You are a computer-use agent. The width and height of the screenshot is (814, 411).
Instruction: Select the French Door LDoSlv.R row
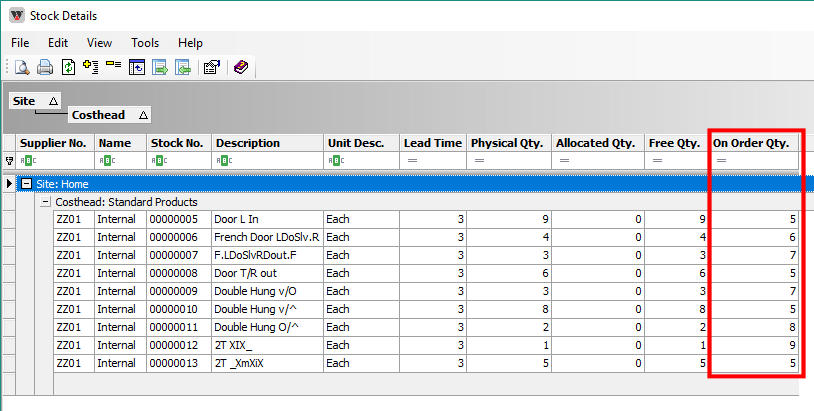click(x=266, y=237)
